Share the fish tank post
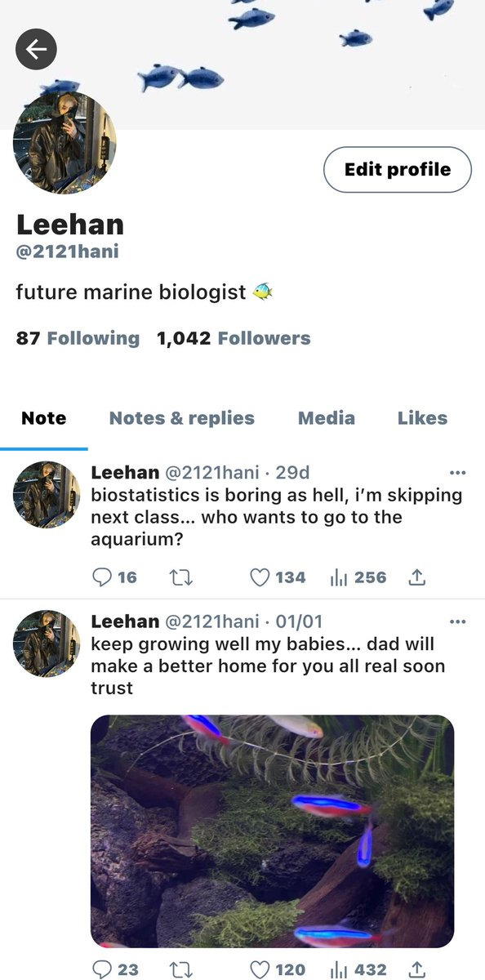The image size is (485, 980). click(416, 969)
